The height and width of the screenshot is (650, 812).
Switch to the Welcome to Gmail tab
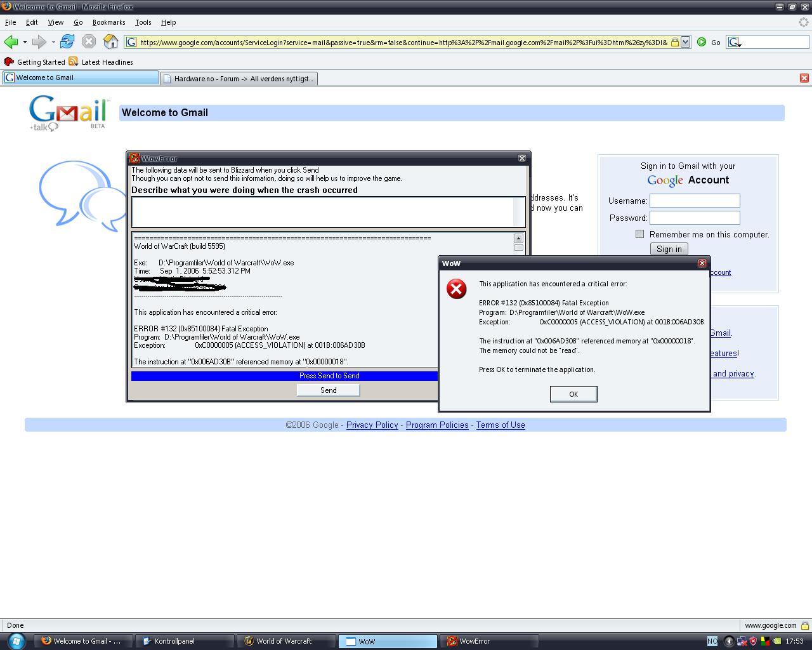(80, 77)
